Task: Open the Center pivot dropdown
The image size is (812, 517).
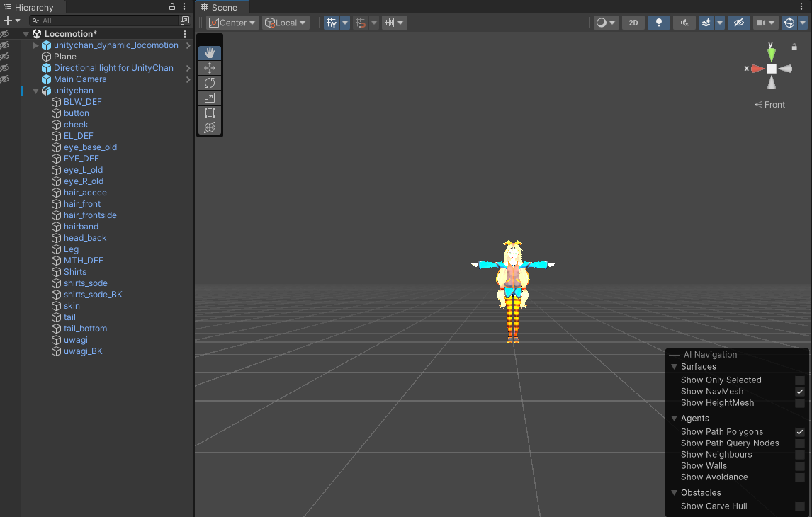Action: click(232, 23)
